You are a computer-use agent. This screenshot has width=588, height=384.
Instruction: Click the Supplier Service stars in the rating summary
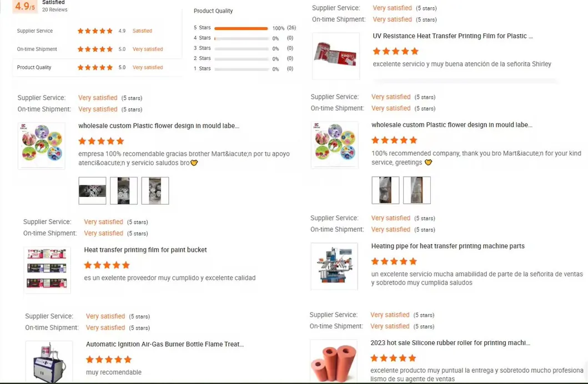click(95, 31)
